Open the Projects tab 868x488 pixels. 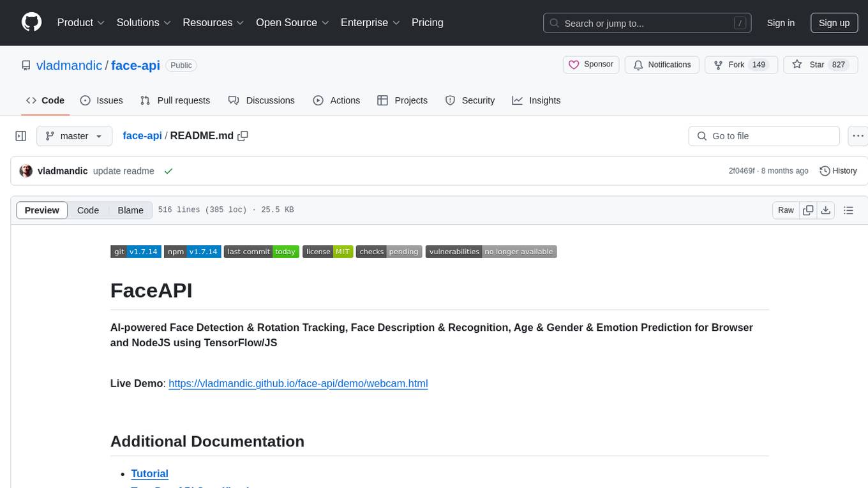pyautogui.click(x=402, y=100)
